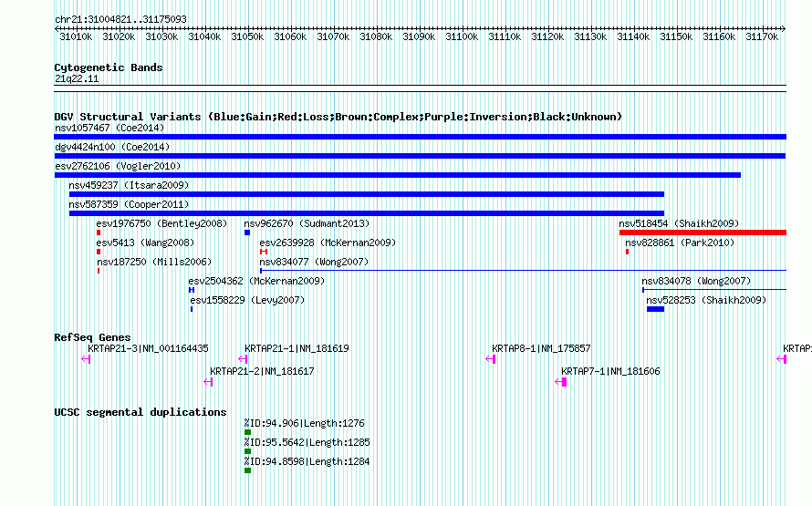Select the dgv4424n100 (Coe2014) variant bar
The image size is (812, 506).
click(420, 156)
